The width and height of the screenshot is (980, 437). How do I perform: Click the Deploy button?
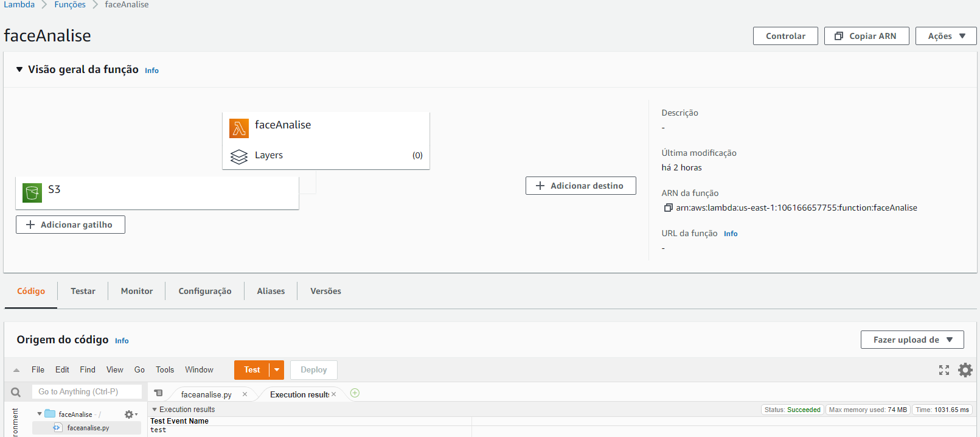click(x=313, y=370)
